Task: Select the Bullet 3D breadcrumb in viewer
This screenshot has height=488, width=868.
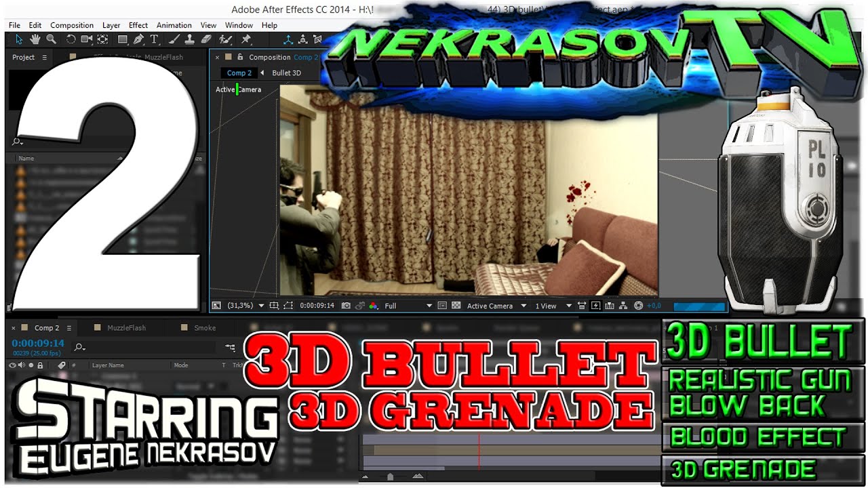Action: click(286, 73)
